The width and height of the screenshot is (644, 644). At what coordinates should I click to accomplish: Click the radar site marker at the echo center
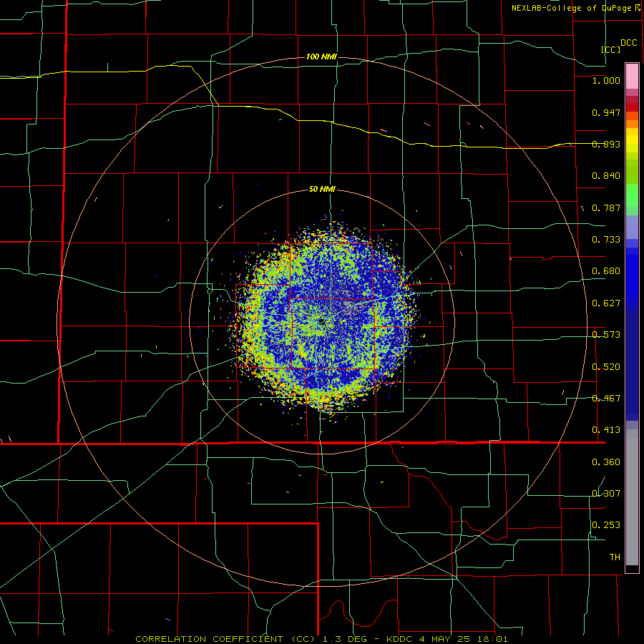[x=321, y=321]
